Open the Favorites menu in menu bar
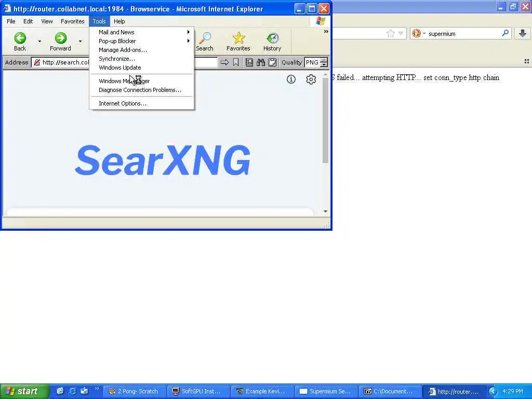Image resolution: width=532 pixels, height=399 pixels. coord(73,21)
